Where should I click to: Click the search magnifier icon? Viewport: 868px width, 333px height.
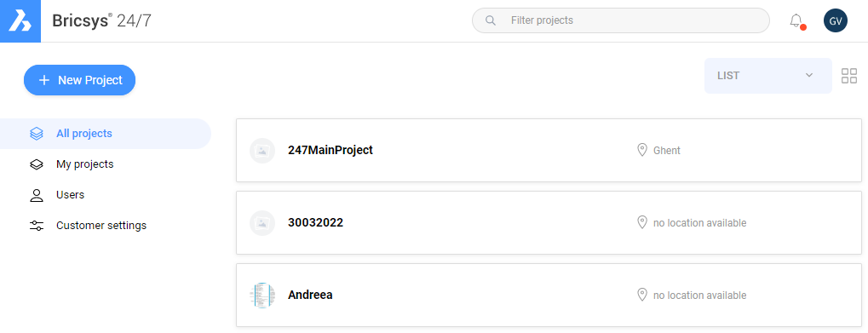tap(490, 20)
